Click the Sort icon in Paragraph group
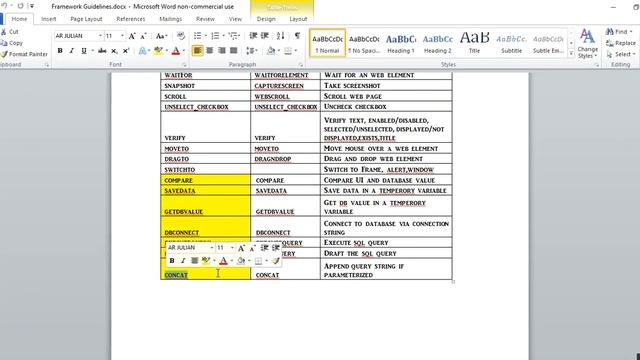The width and height of the screenshot is (640, 360). 280,36
